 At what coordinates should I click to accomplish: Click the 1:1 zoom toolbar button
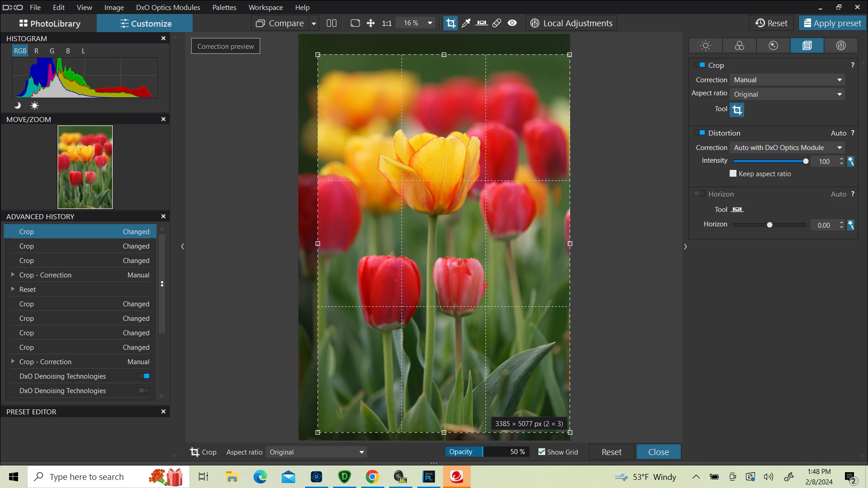tap(387, 23)
